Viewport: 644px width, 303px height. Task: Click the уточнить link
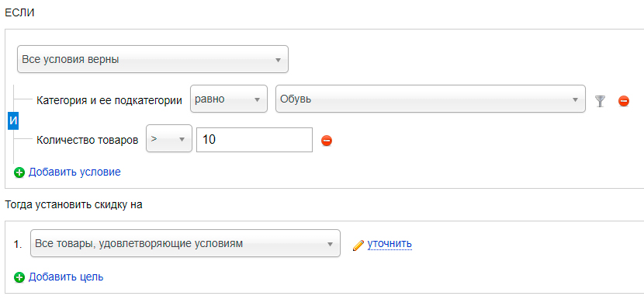(x=390, y=244)
